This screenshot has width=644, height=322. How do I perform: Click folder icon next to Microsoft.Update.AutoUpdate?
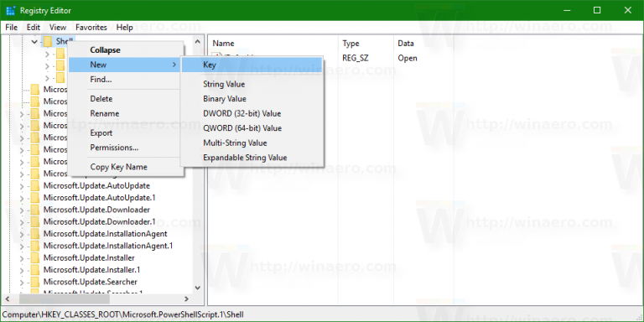pyautogui.click(x=35, y=185)
